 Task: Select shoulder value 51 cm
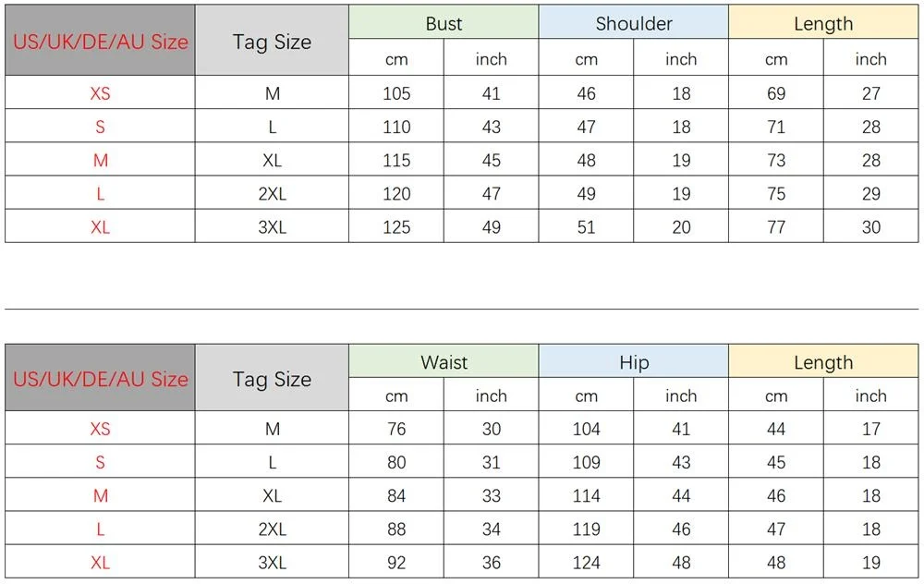pyautogui.click(x=586, y=227)
